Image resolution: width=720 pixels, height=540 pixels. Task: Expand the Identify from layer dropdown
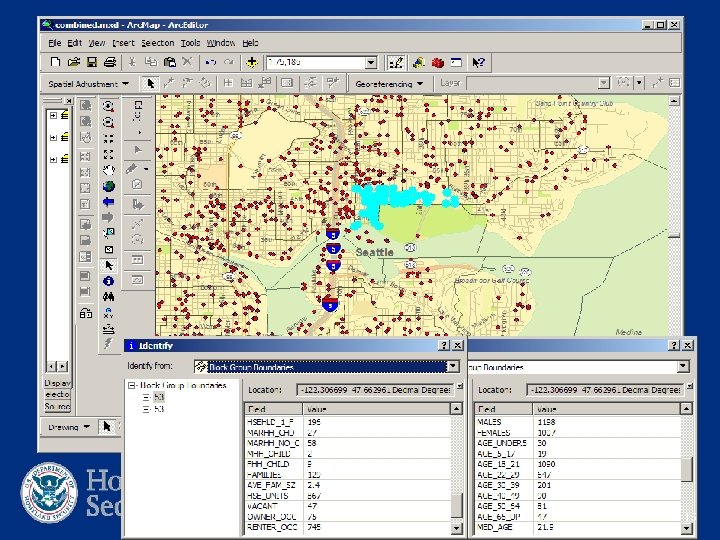click(455, 366)
